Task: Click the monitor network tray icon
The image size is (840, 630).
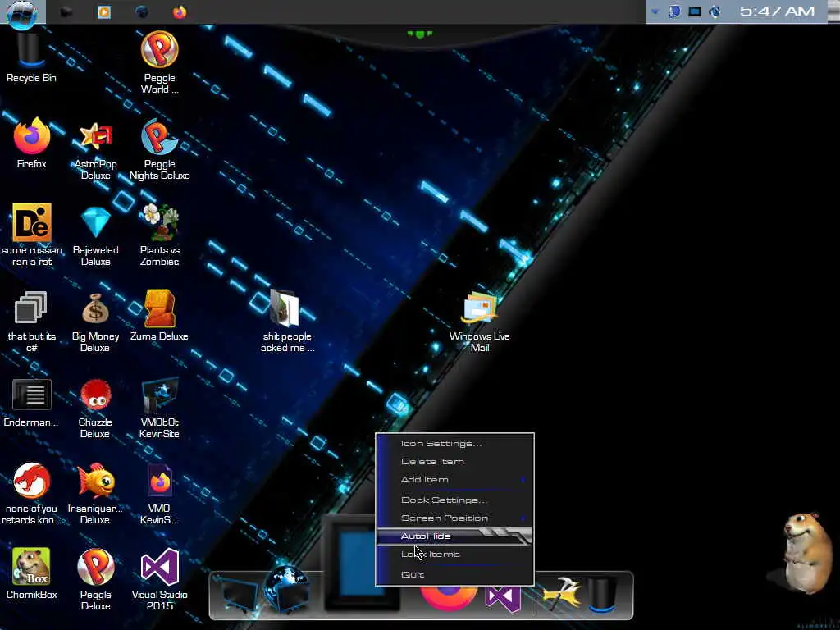Action: (695, 11)
